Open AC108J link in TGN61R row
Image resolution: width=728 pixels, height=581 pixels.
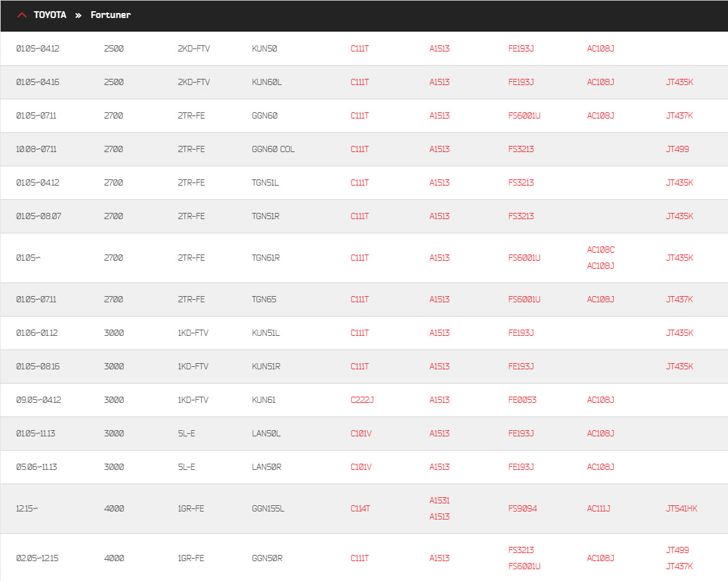[x=600, y=266]
